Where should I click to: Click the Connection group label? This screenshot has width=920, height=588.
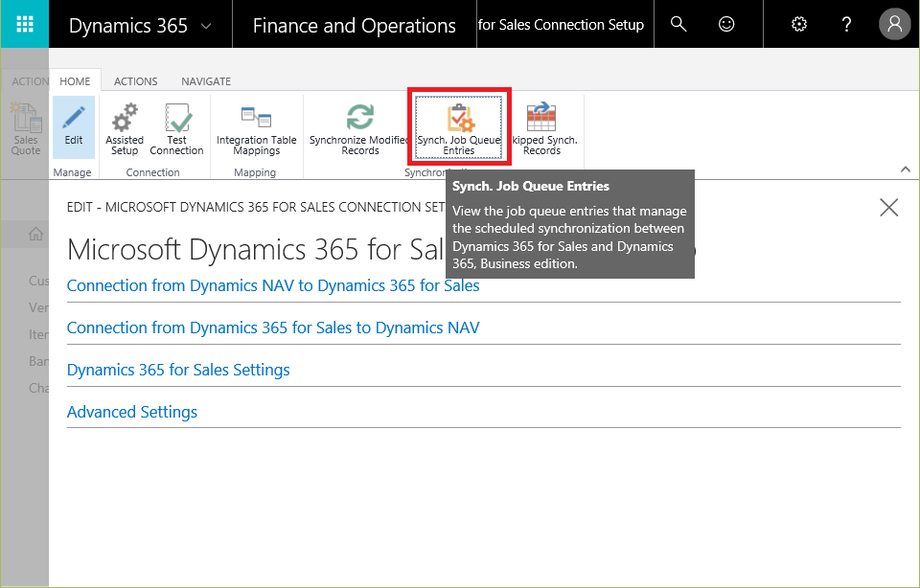(153, 172)
